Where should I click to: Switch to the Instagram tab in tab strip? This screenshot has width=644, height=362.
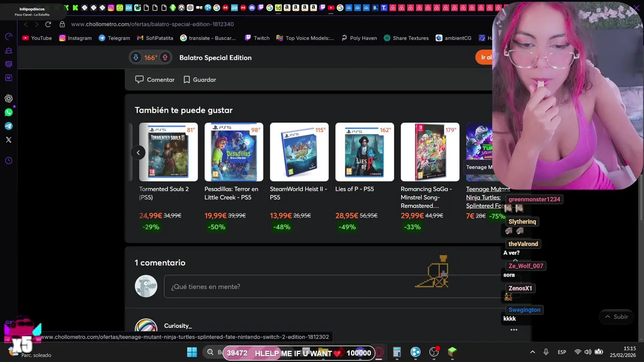[x=111, y=8]
